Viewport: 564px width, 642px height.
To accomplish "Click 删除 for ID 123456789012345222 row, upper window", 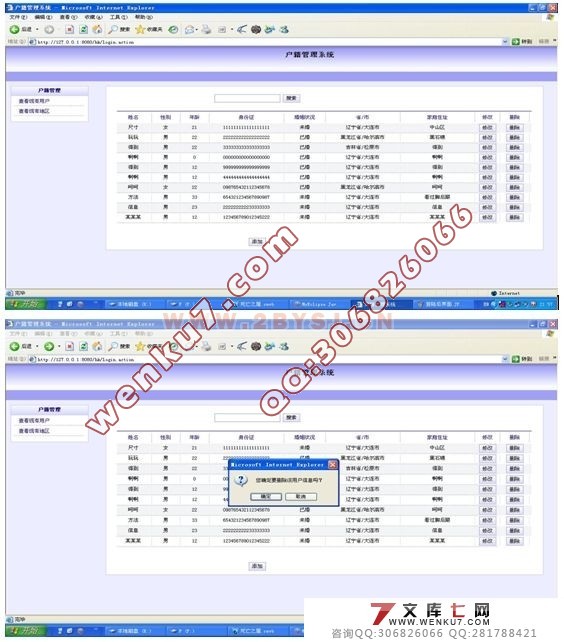I will click(x=514, y=217).
